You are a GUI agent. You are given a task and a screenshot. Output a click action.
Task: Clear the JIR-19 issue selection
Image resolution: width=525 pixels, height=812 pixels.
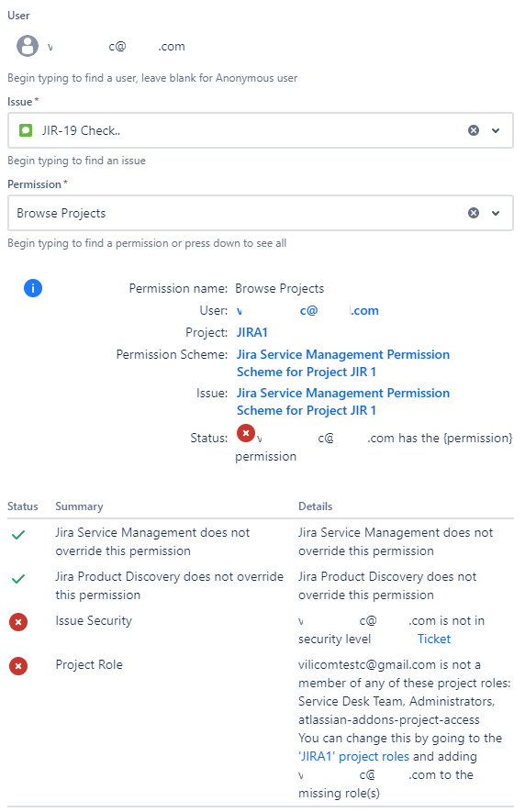[474, 130]
